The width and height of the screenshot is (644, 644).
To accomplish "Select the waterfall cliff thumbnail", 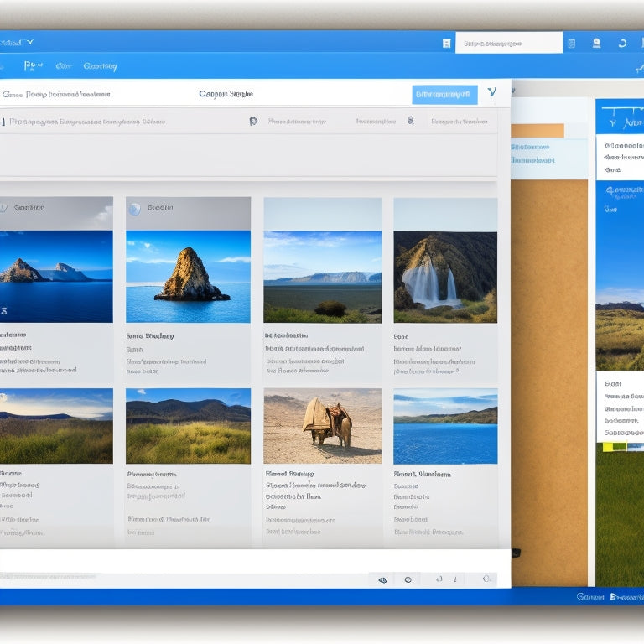I will pyautogui.click(x=445, y=277).
